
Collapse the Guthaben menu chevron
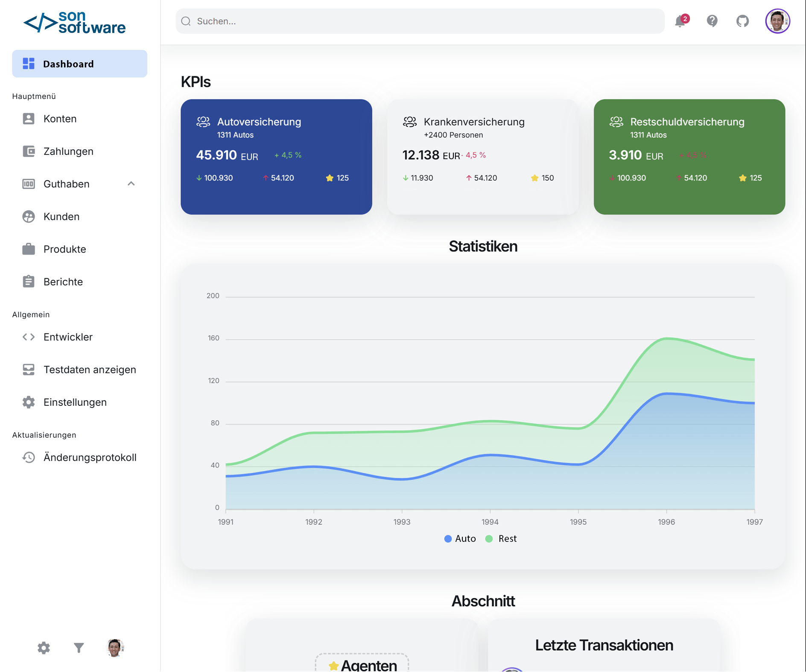131,184
